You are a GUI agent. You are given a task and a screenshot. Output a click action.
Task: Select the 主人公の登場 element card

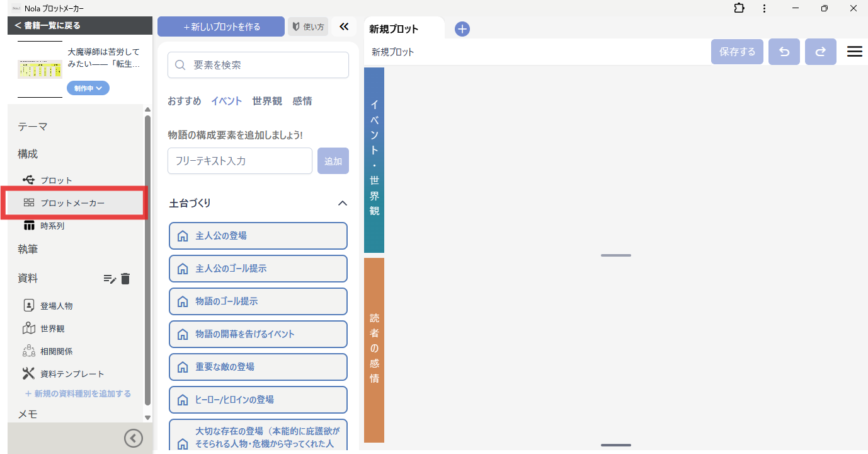click(258, 236)
